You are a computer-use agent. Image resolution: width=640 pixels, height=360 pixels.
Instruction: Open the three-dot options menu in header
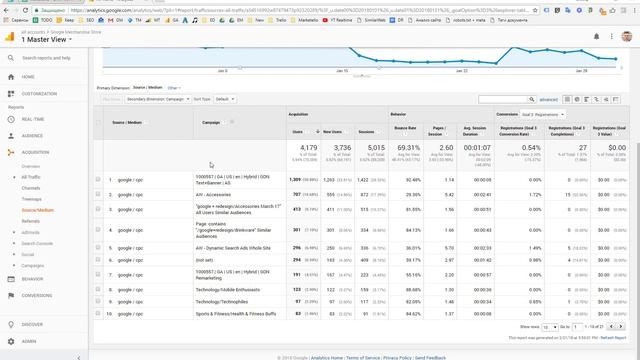click(x=611, y=36)
